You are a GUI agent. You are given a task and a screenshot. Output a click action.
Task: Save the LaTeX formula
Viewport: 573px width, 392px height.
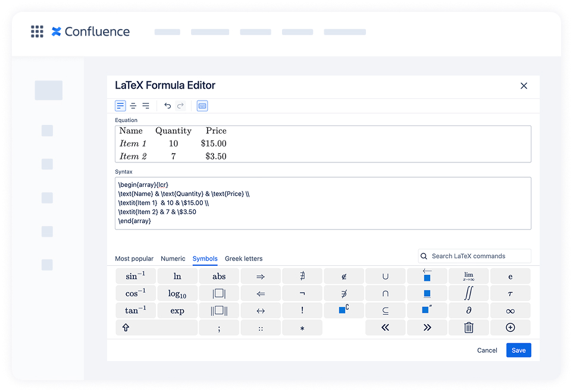click(518, 350)
